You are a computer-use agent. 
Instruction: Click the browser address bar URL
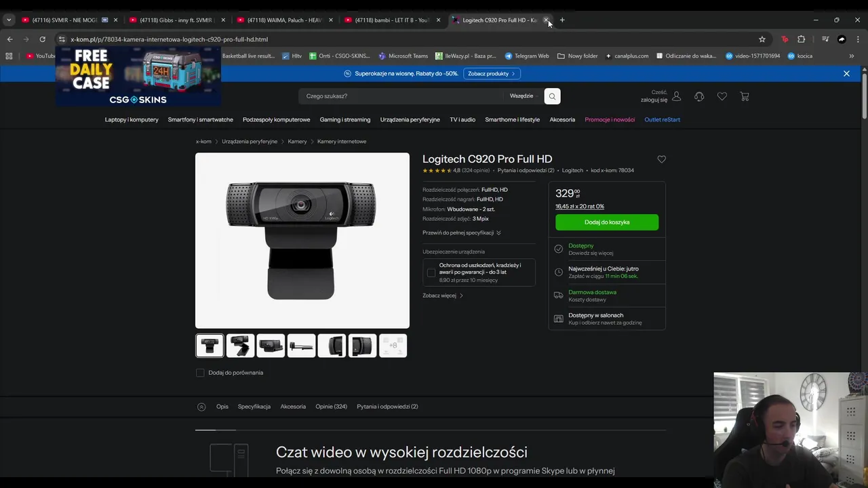pyautogui.click(x=170, y=39)
